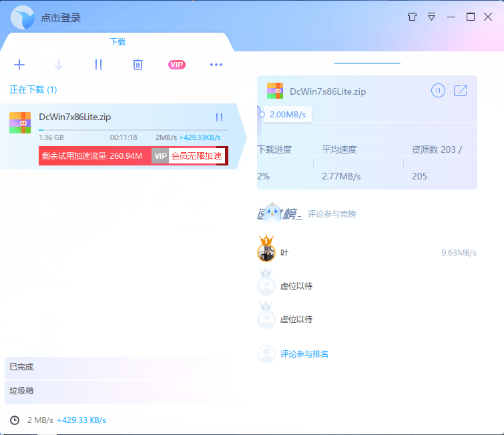
Task: Open the three-dot more options menu
Action: click(216, 65)
